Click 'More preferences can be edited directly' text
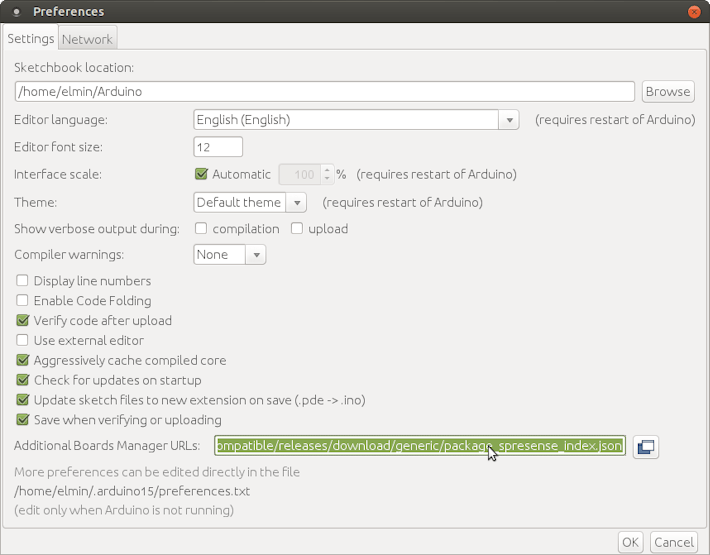Screen dimensions: 710x555 click(x=157, y=472)
